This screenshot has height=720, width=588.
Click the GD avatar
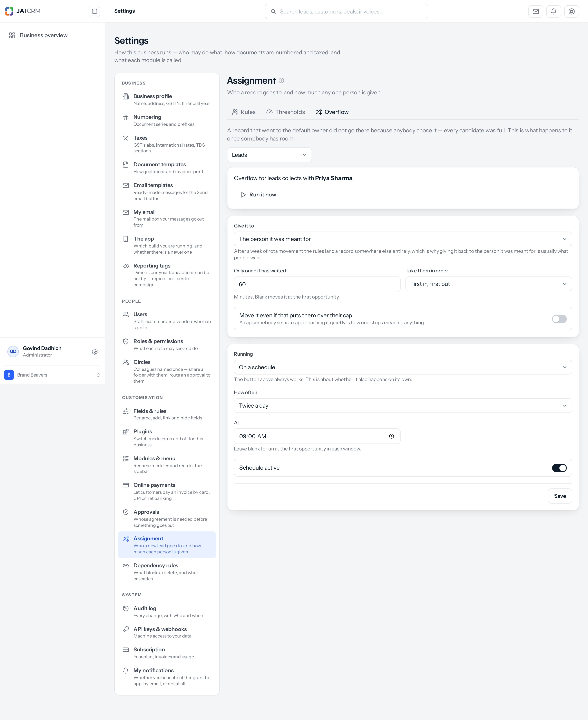coord(13,352)
